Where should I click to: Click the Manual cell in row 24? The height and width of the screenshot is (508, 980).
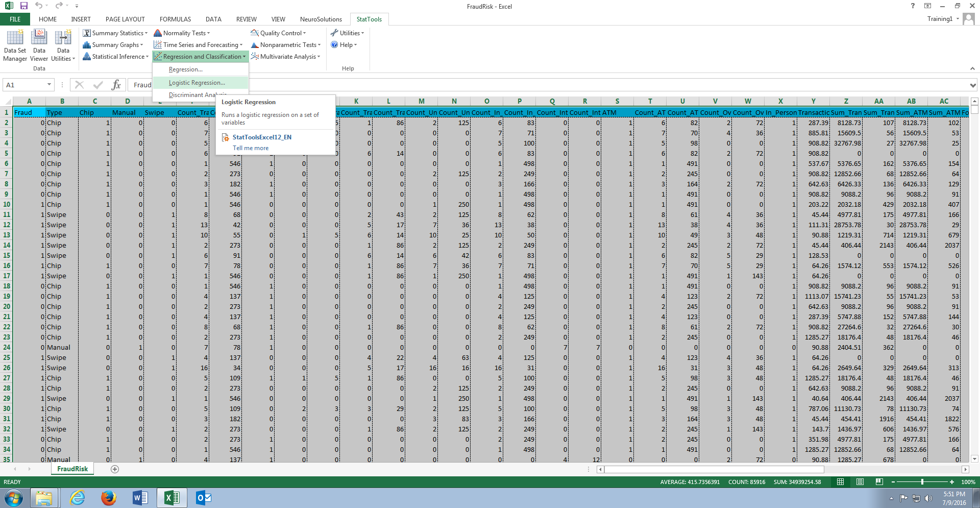(62, 347)
